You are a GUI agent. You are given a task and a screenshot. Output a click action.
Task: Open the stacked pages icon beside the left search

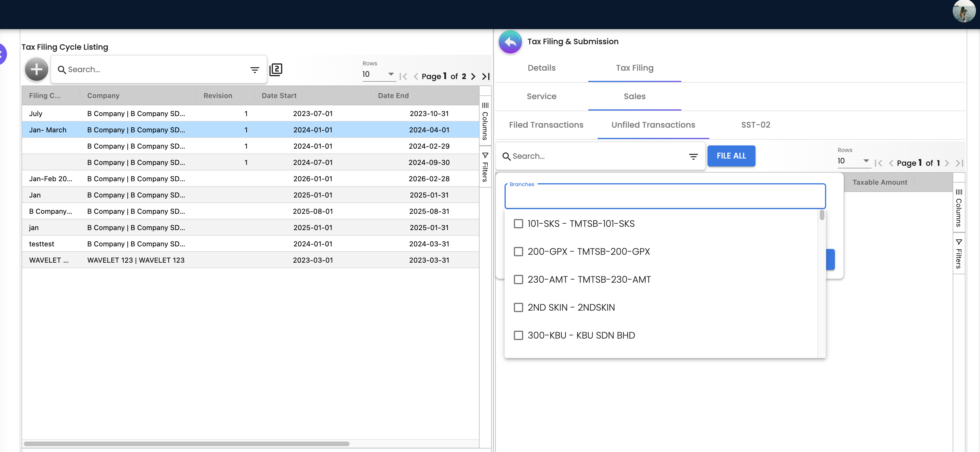click(x=276, y=69)
